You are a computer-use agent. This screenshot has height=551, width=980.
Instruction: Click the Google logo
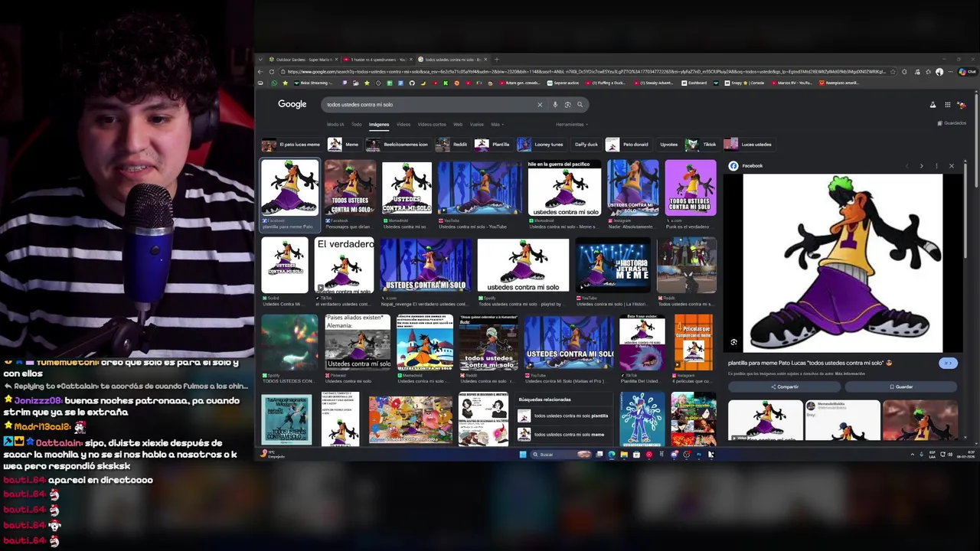pyautogui.click(x=292, y=104)
